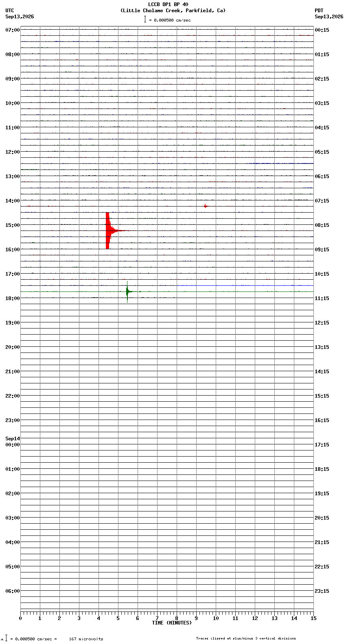The image size is (346, 644).
Task: Select the Sep13,2026 date under PDT
Action: 329,17
